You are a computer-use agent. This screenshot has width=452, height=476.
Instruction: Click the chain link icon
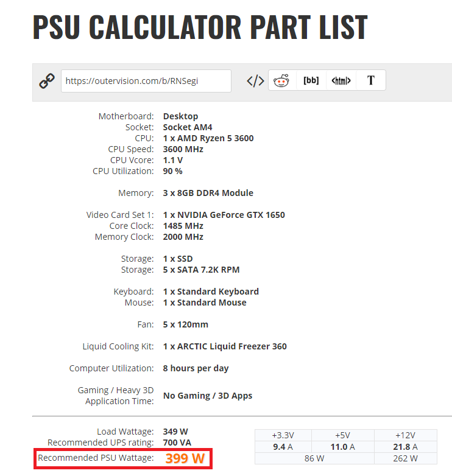coord(47,81)
